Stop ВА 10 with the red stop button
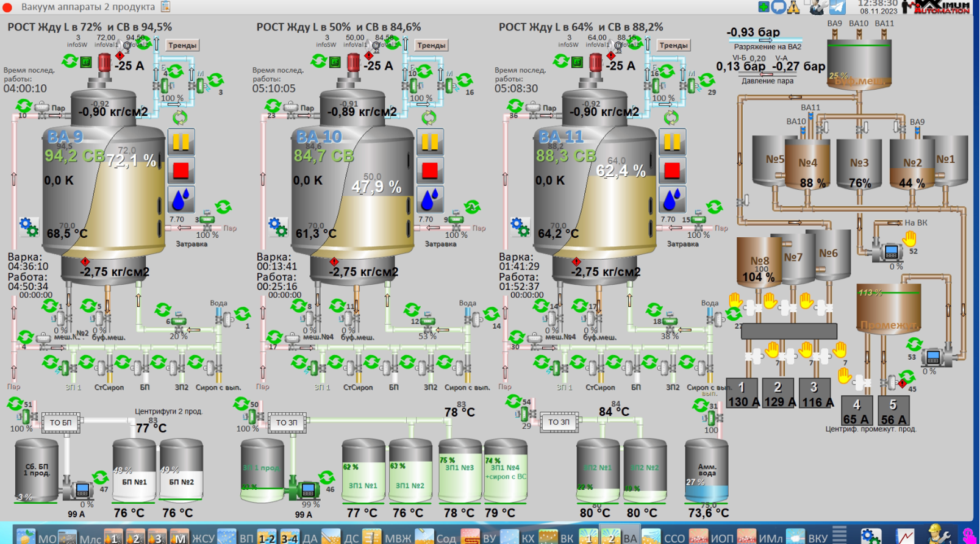980x544 pixels. pos(430,171)
